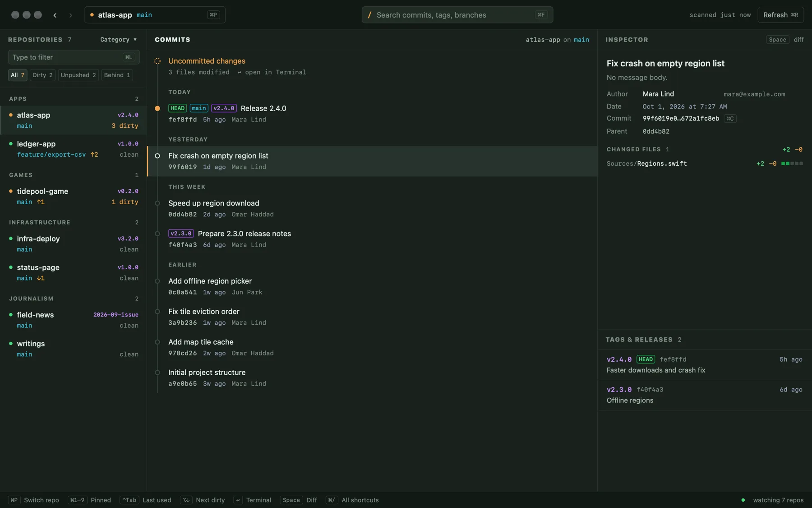
Task: Select the Initial project structure commit
Action: (373, 378)
